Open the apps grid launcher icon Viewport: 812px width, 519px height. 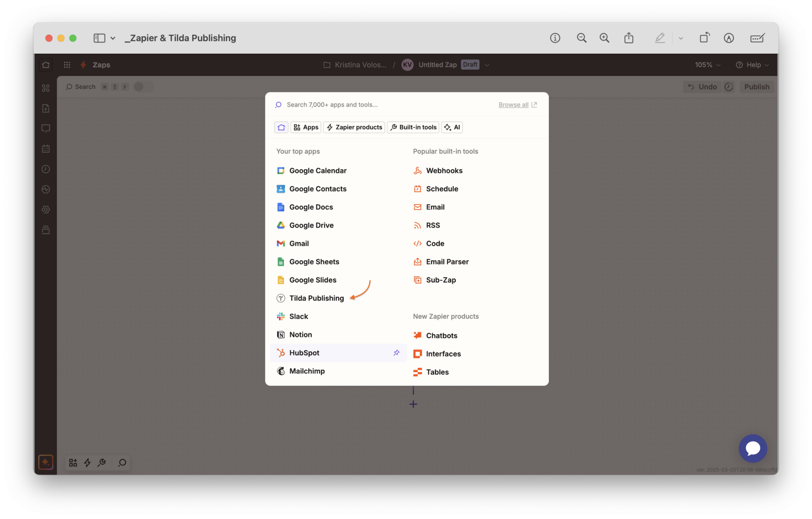pyautogui.click(x=67, y=65)
